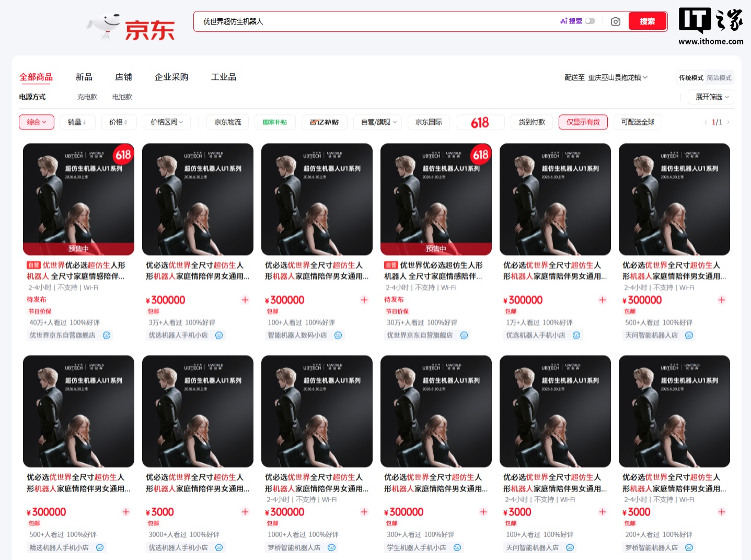Open the 学生机器人手机小店 store link
Viewport: 751px width, 560px height.
tap(417, 547)
